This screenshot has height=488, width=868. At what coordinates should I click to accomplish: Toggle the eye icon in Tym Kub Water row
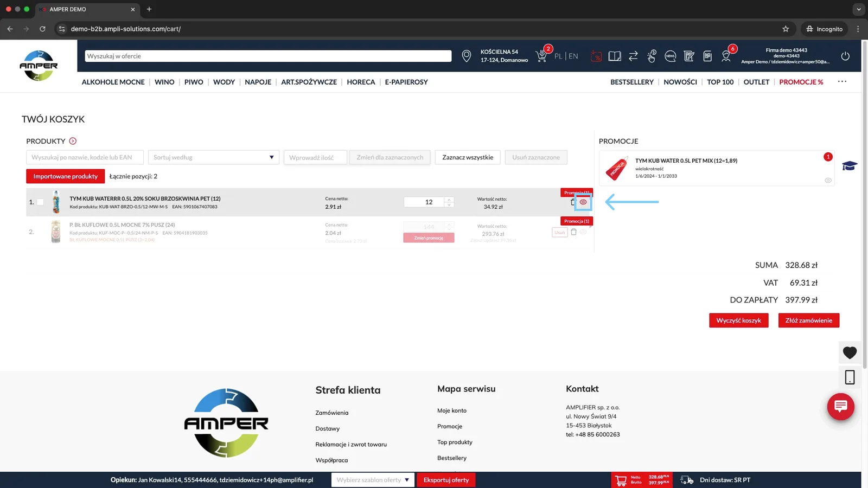pos(583,202)
